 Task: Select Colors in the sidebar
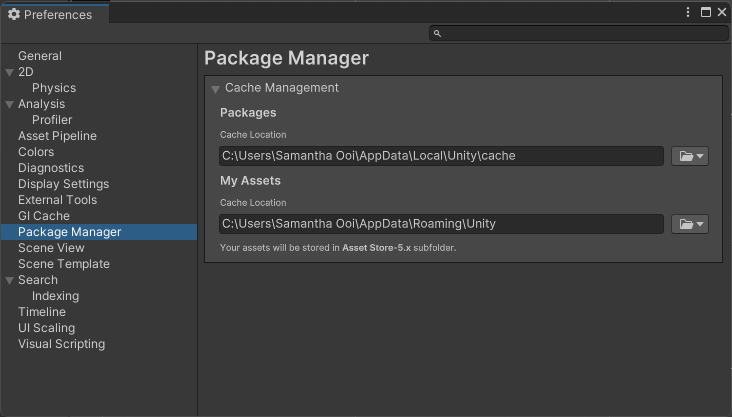(x=36, y=152)
